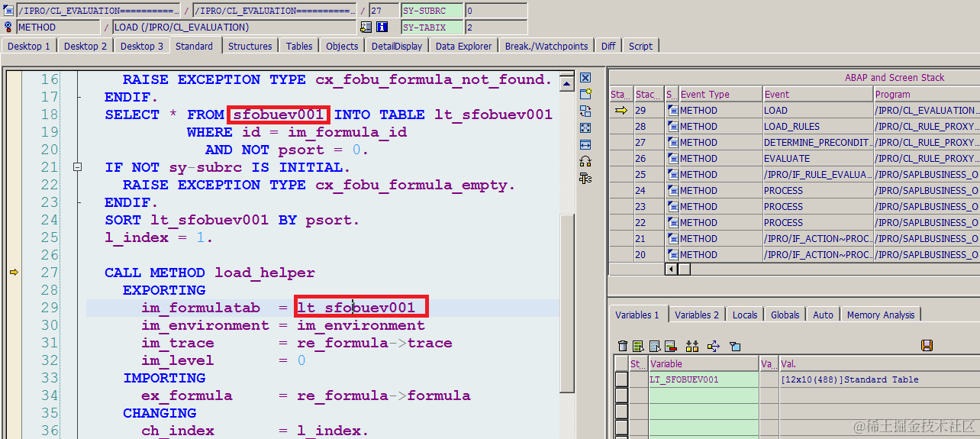This screenshot has width=980, height=439.
Task: Click the two-arrows icon in variables toolbar
Action: click(693, 346)
